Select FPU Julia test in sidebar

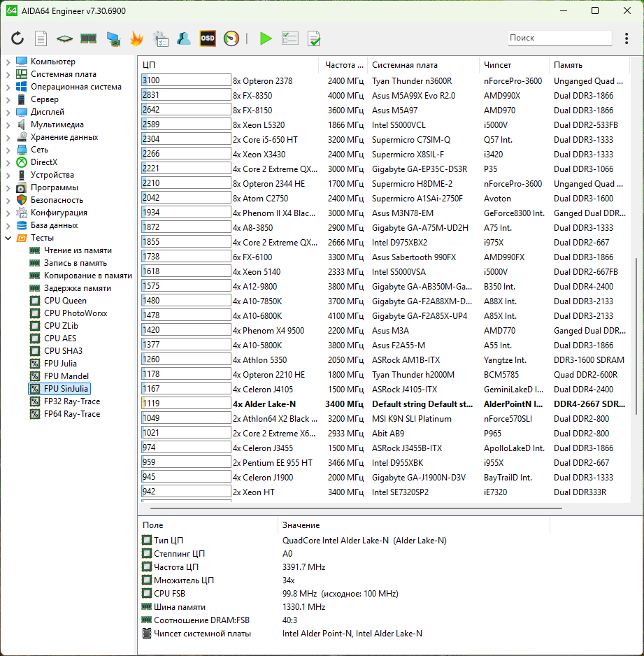(60, 364)
